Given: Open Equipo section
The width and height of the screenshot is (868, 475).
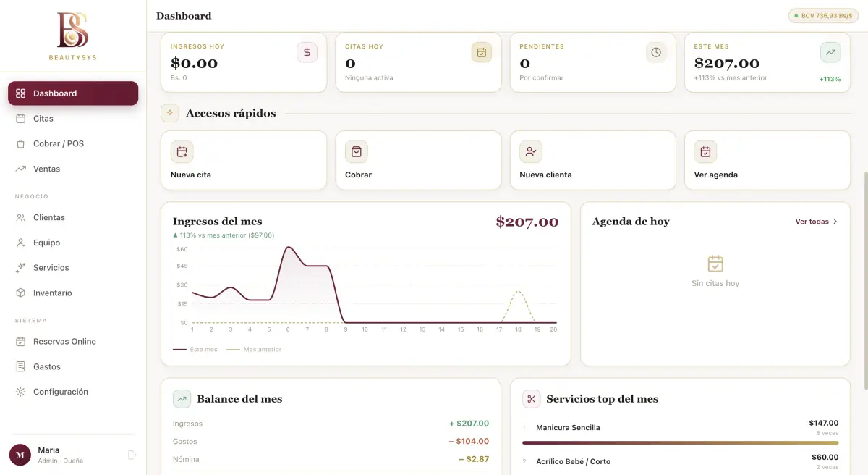Looking at the screenshot, I should [73, 243].
